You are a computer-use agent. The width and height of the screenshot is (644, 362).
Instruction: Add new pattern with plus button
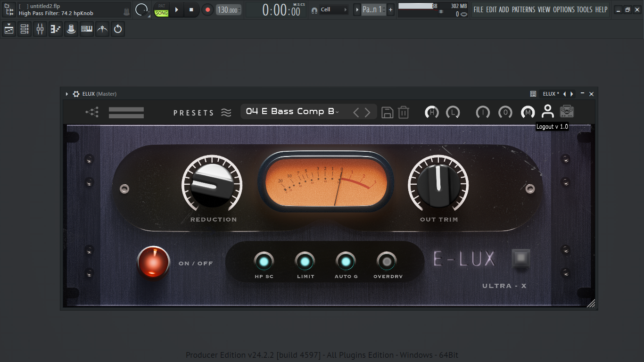(390, 9)
